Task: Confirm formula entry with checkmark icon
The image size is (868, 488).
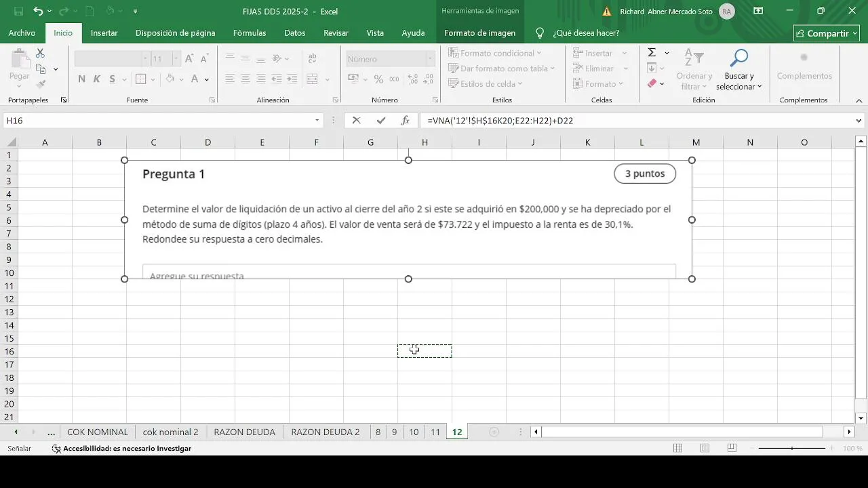Action: point(381,121)
